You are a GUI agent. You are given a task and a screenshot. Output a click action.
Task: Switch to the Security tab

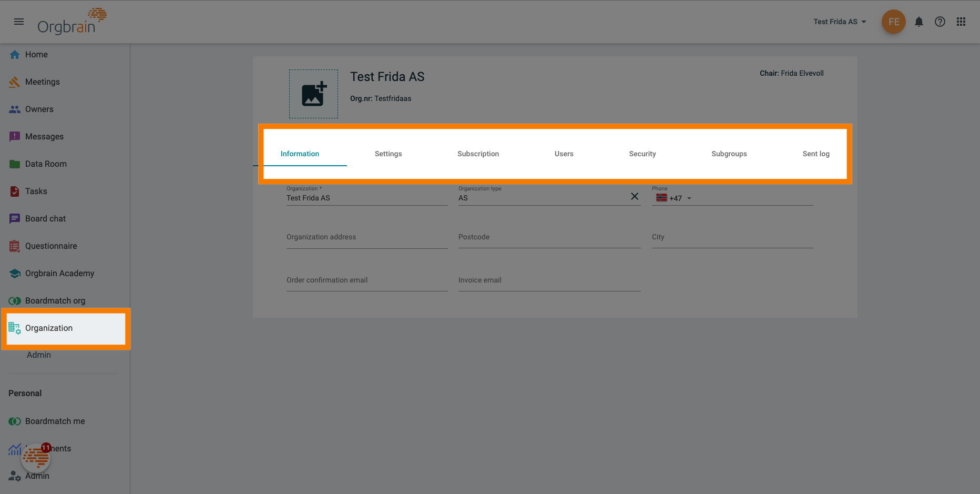click(642, 154)
